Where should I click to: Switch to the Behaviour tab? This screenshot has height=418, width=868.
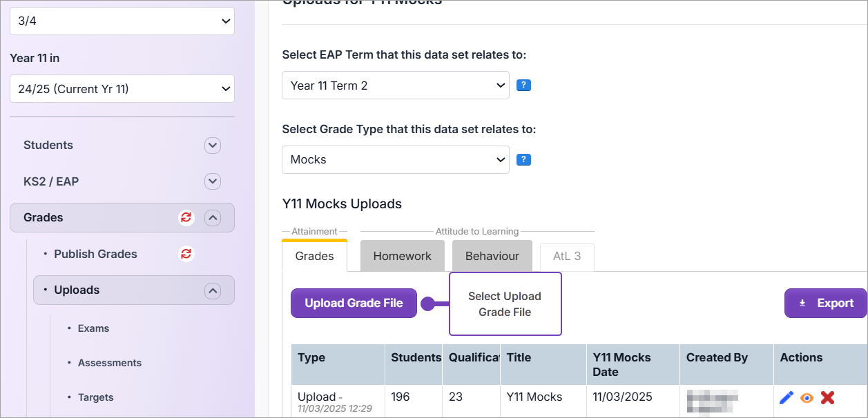pyautogui.click(x=492, y=256)
